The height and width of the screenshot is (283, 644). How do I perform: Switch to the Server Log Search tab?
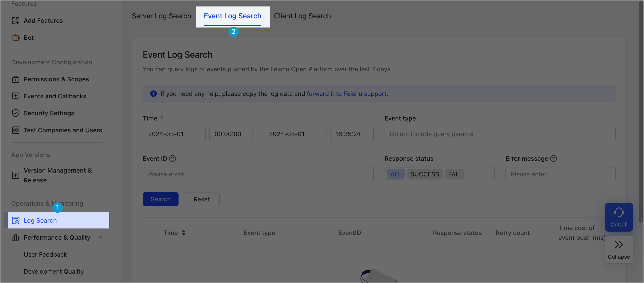[x=161, y=16]
